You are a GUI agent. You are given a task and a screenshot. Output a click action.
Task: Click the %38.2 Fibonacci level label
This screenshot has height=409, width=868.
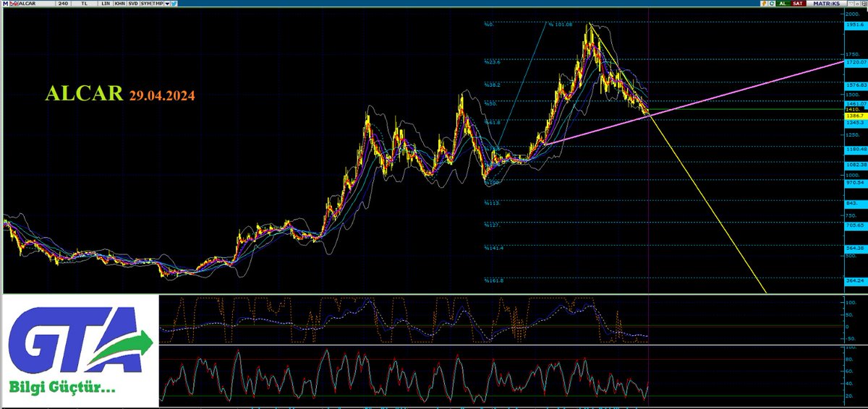tap(493, 85)
